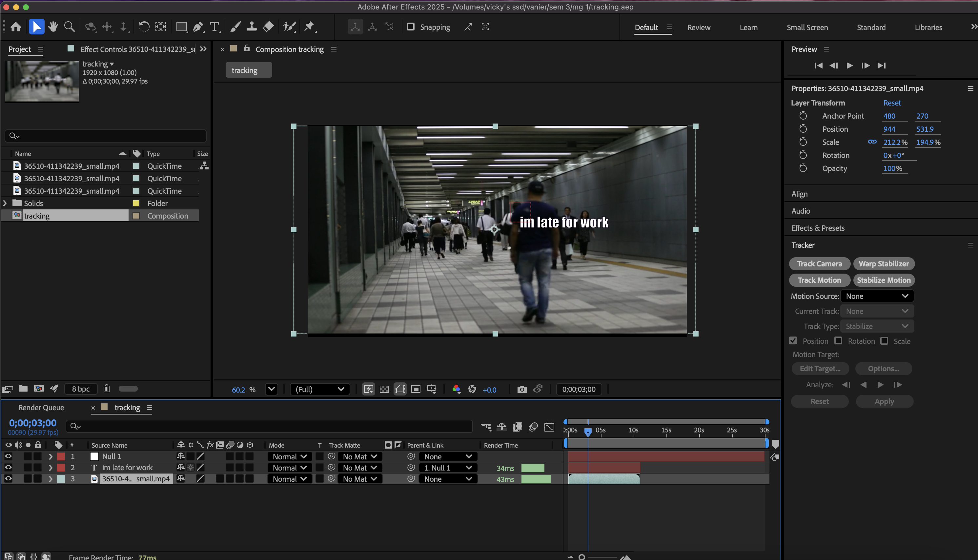The width and height of the screenshot is (978, 560).
Task: Select the Type tool
Action: click(214, 27)
